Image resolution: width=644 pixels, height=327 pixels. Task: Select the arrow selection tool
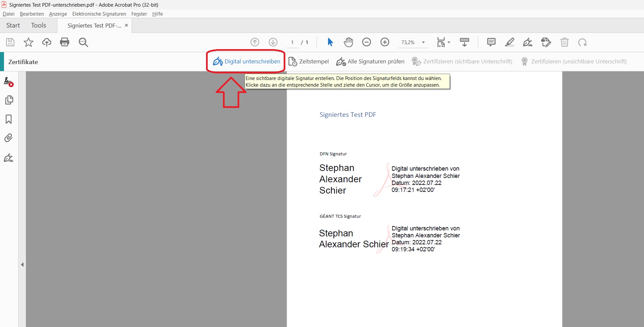click(330, 42)
